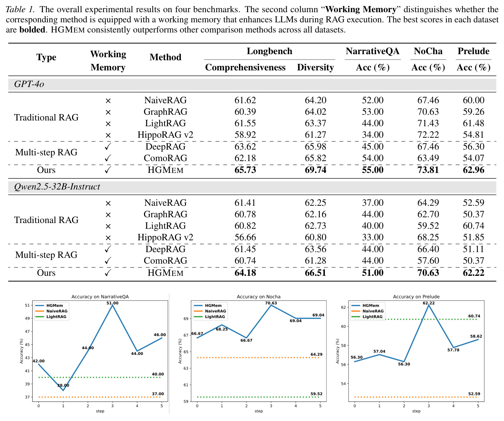Click the bold GPT-4o HGMem NoCha value 73.81
Image resolution: width=504 pixels, height=421 pixels.
428,170
